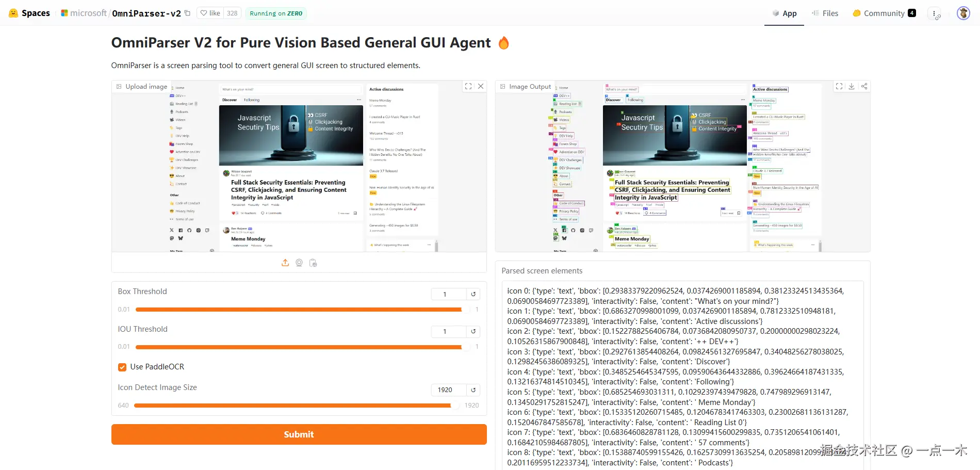Download the Image Output result
Image resolution: width=980 pixels, height=470 pixels.
852,86
